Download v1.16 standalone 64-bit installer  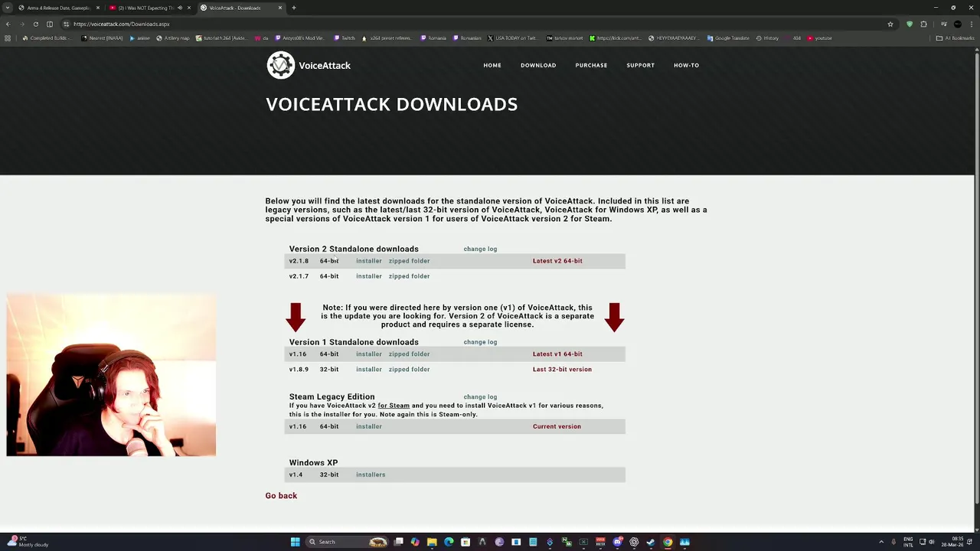point(368,354)
